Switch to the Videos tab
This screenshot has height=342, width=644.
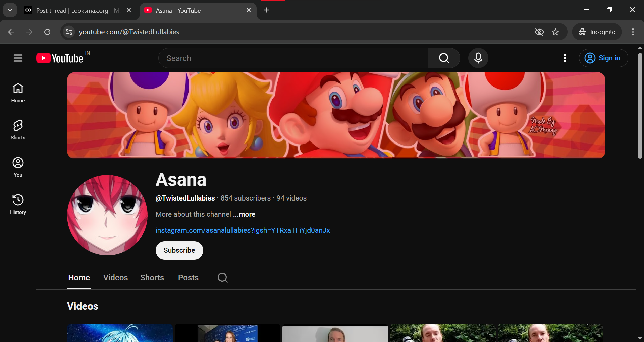tap(115, 278)
